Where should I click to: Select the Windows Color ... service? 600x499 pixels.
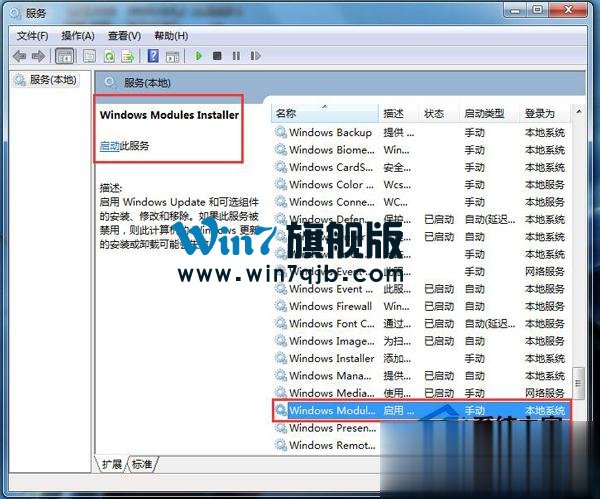click(x=331, y=184)
